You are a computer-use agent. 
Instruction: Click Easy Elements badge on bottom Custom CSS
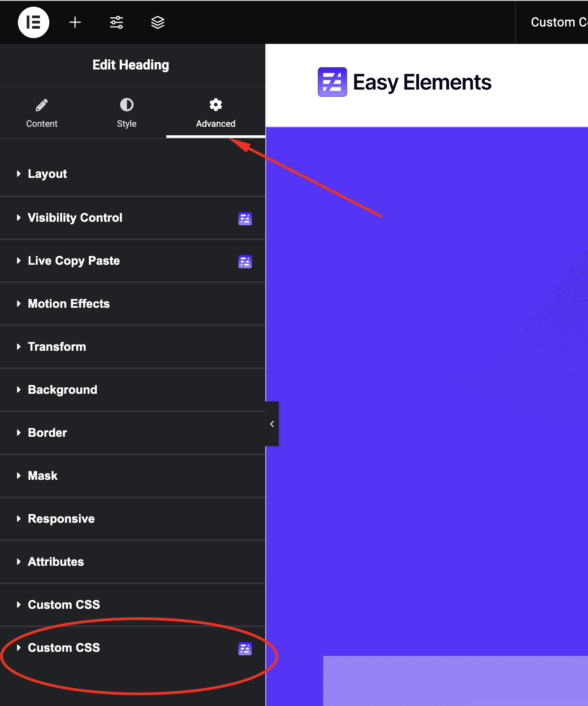[x=245, y=649]
